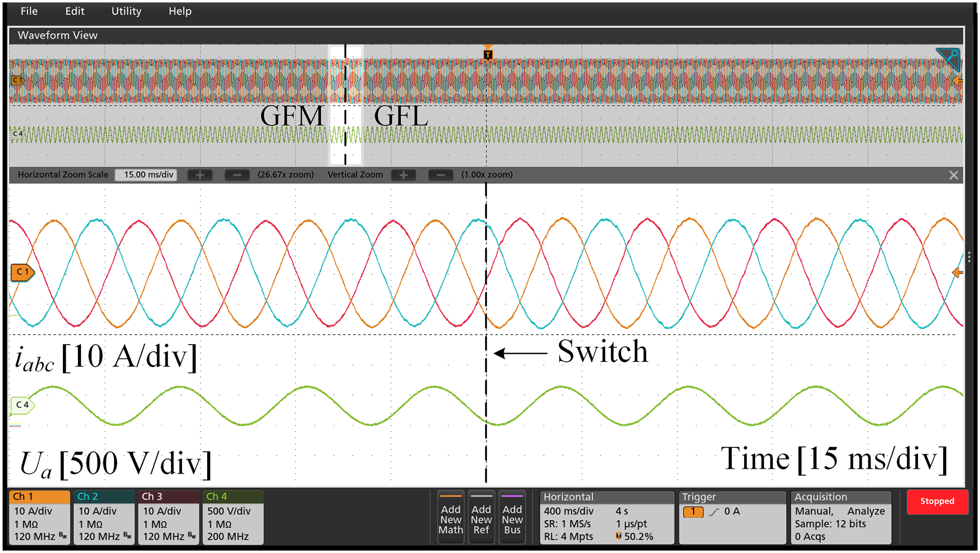Open the File menu

(x=29, y=11)
